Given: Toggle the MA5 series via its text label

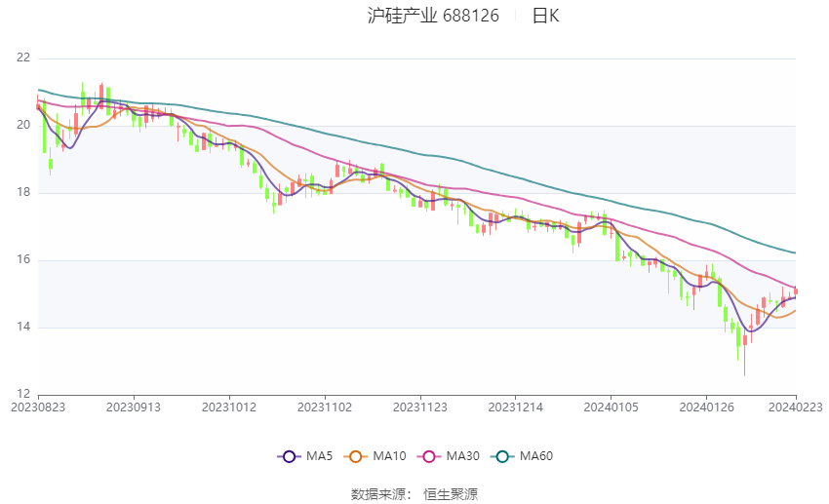Looking at the screenshot, I should coord(320,455).
